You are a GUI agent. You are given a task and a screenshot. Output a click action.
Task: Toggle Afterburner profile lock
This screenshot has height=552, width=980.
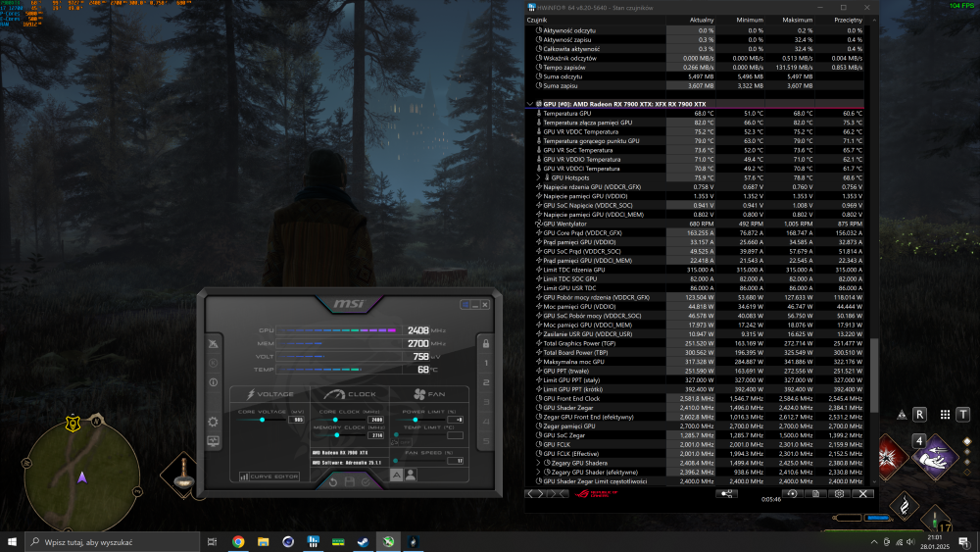[483, 343]
